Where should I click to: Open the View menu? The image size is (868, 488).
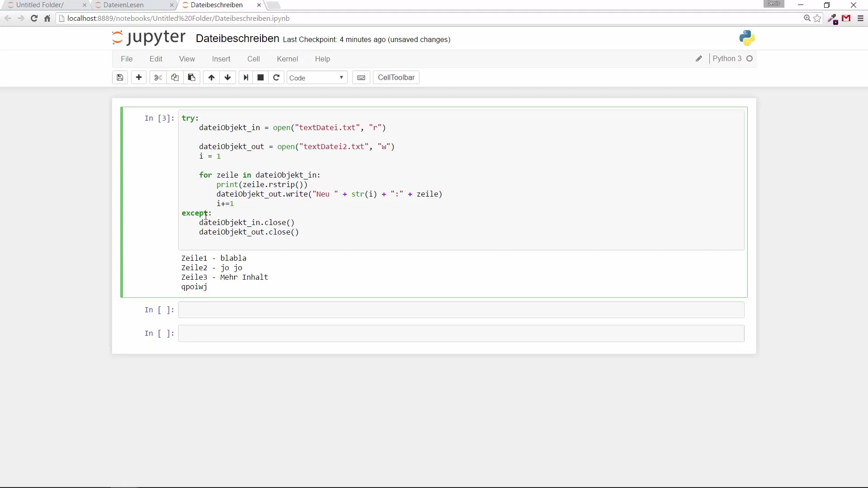click(x=187, y=59)
